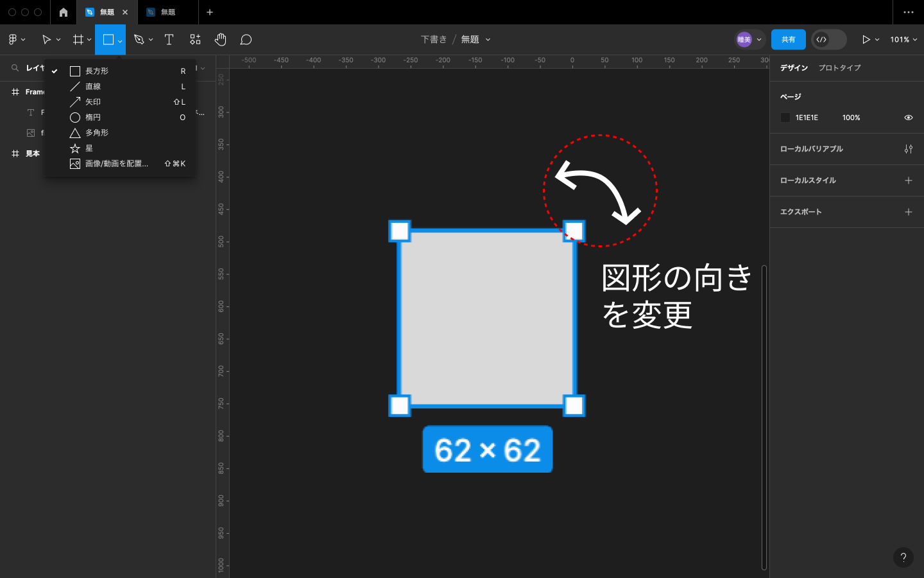Choose 多角形 from the shape menu
This screenshot has width=924, height=578.
click(x=97, y=133)
